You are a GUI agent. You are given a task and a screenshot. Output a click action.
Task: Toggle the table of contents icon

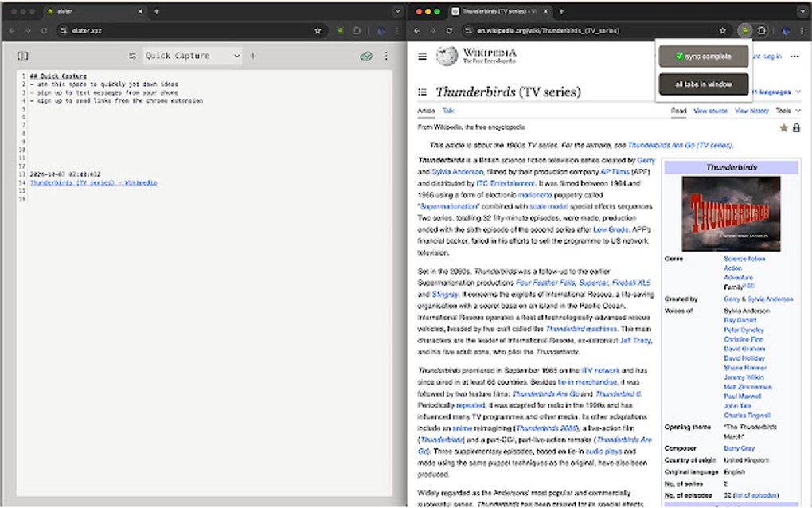[x=423, y=92]
